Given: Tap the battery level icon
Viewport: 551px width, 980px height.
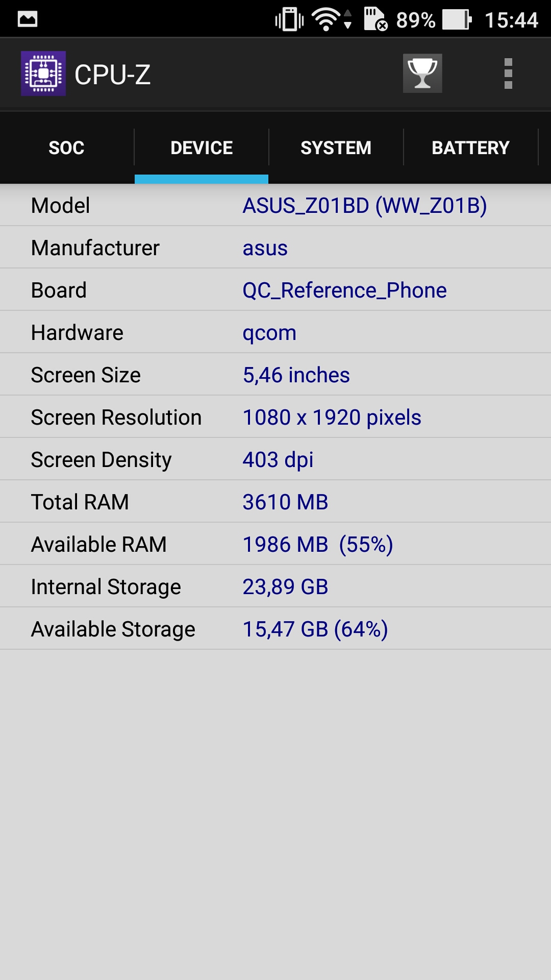Looking at the screenshot, I should [457, 20].
